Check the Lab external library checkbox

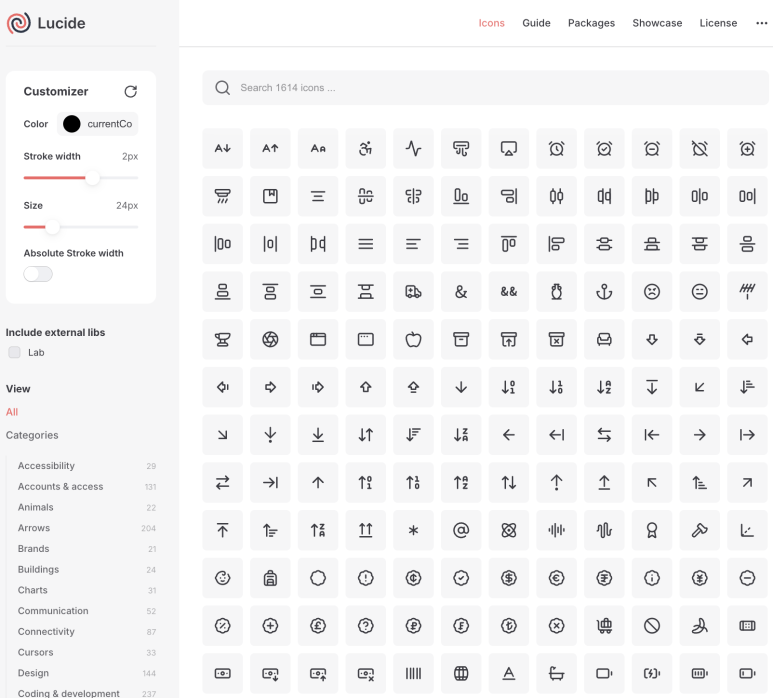[x=14, y=352]
